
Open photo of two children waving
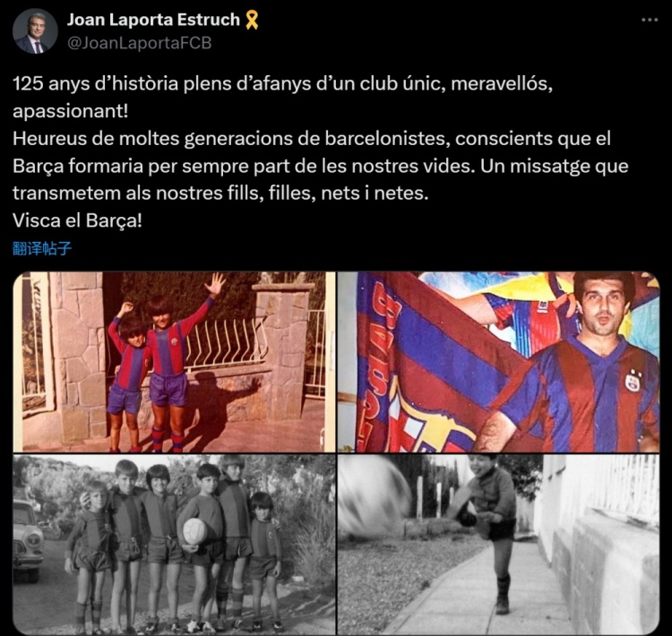pyautogui.click(x=174, y=362)
